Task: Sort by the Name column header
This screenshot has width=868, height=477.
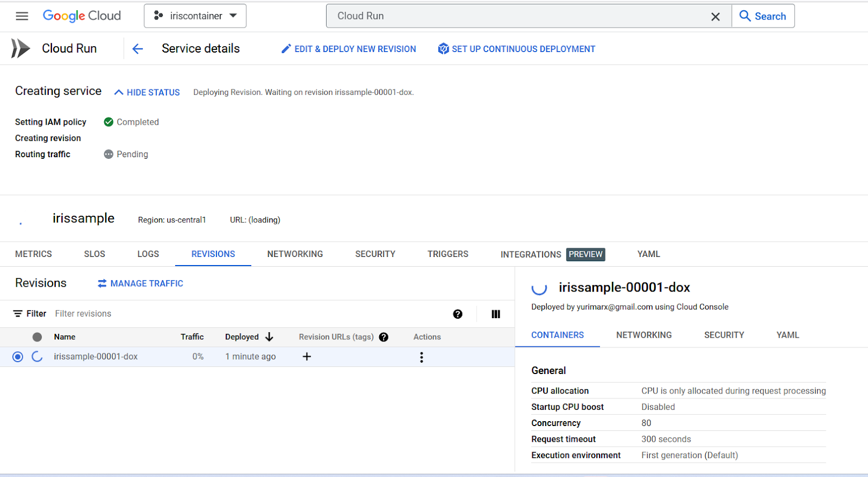Action: point(65,337)
